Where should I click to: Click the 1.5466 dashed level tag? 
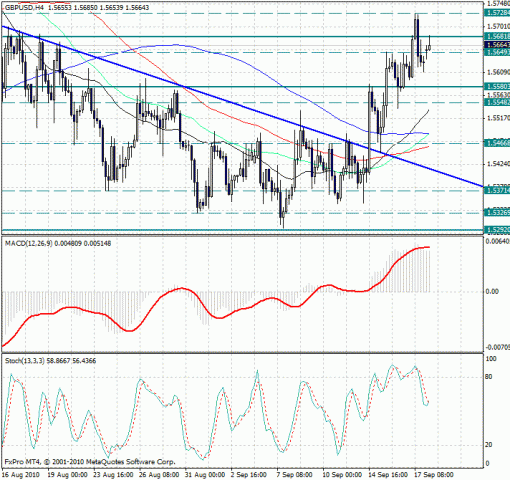497,143
